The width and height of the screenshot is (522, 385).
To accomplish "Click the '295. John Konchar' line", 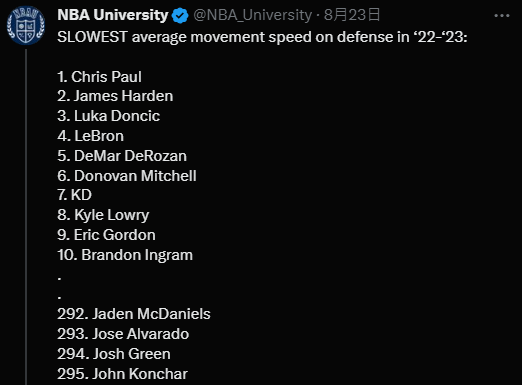I will pyautogui.click(x=122, y=374).
